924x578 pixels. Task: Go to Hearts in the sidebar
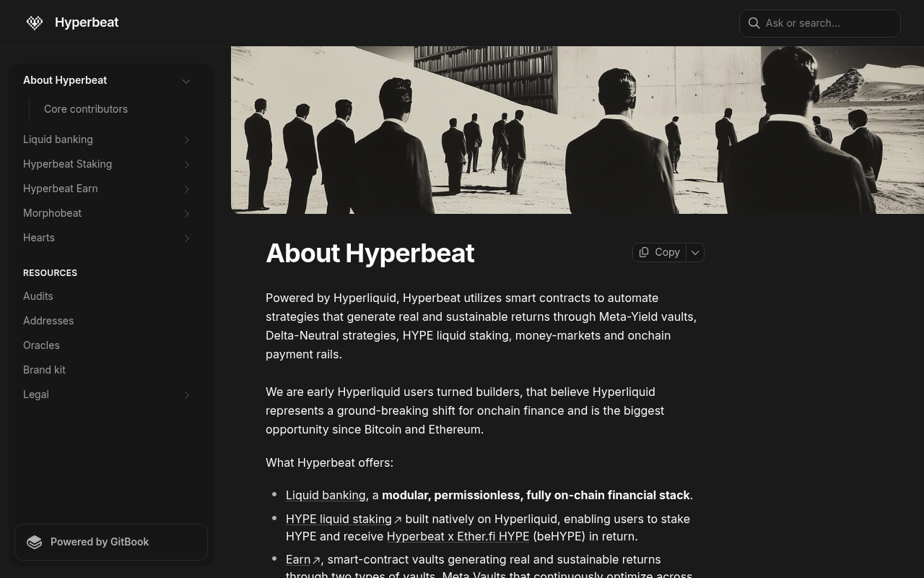click(x=39, y=238)
